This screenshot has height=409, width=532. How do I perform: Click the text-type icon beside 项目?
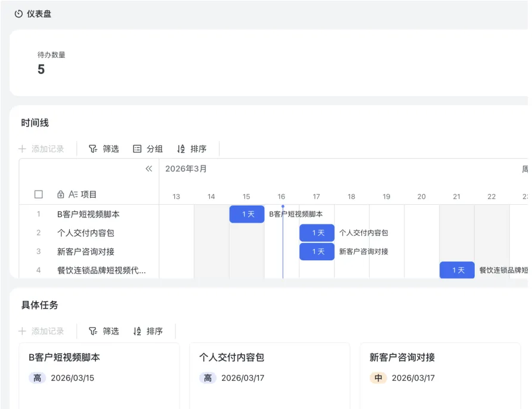[73, 194]
